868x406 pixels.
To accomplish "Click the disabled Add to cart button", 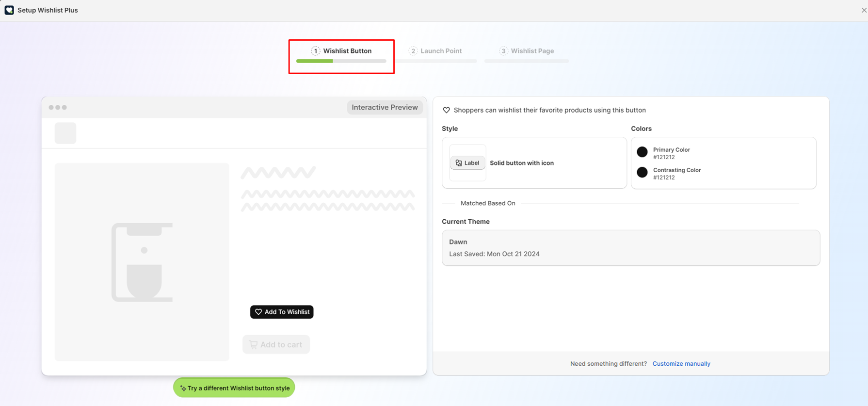I will tap(276, 344).
